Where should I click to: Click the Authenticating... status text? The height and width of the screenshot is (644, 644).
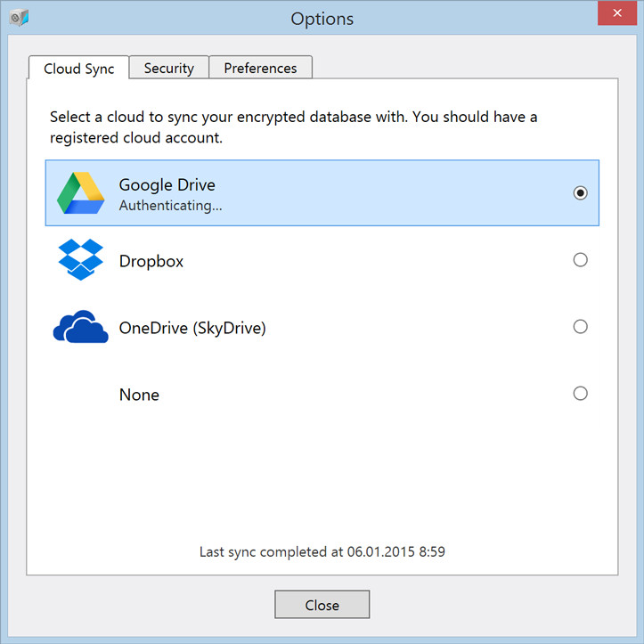(170, 206)
